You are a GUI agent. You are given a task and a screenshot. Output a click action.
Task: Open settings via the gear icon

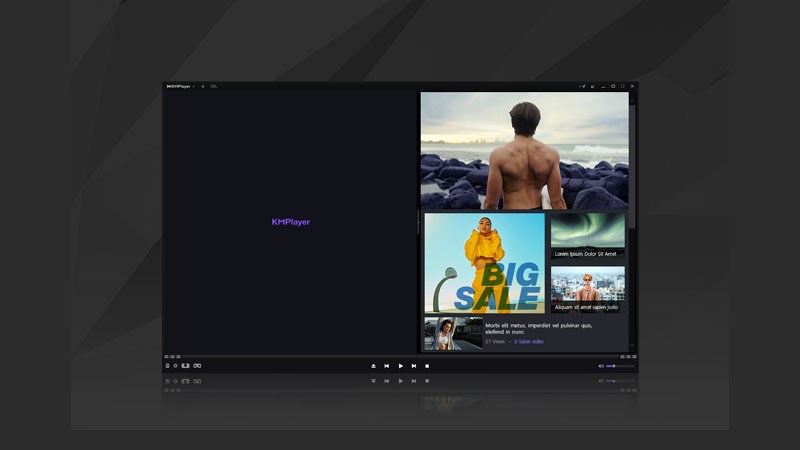click(x=176, y=366)
